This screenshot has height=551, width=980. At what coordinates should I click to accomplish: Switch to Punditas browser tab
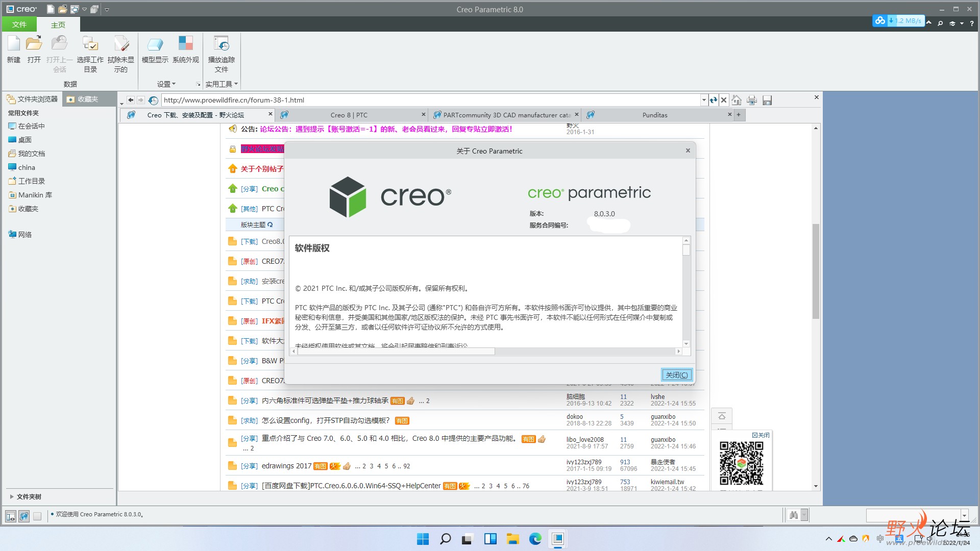tap(655, 115)
